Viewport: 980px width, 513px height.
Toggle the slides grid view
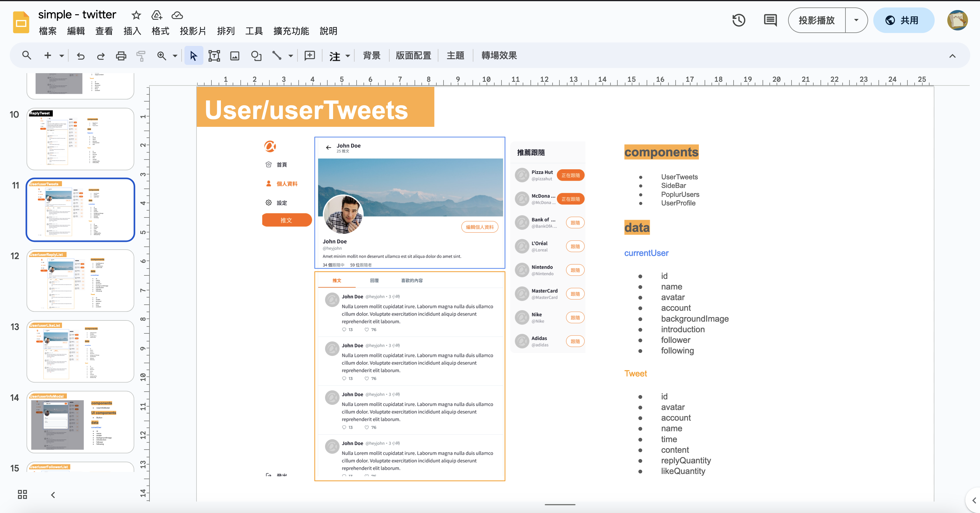click(x=22, y=494)
